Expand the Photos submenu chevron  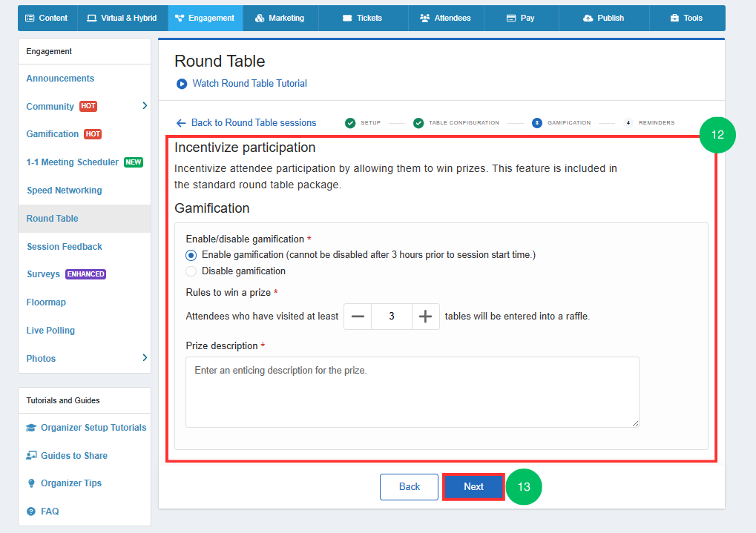[x=145, y=358]
